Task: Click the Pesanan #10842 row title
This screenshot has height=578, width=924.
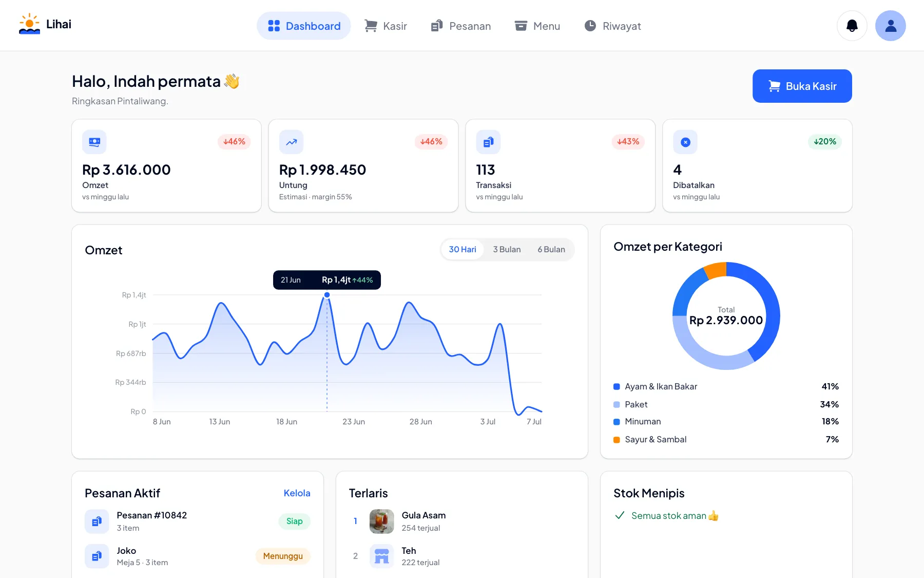Action: tap(151, 515)
